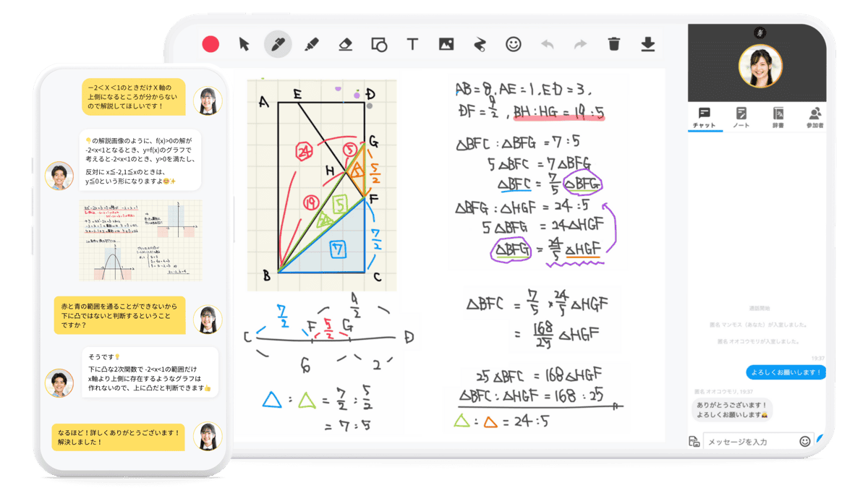Click the redo arrow
The image size is (868, 488).
(x=580, y=44)
